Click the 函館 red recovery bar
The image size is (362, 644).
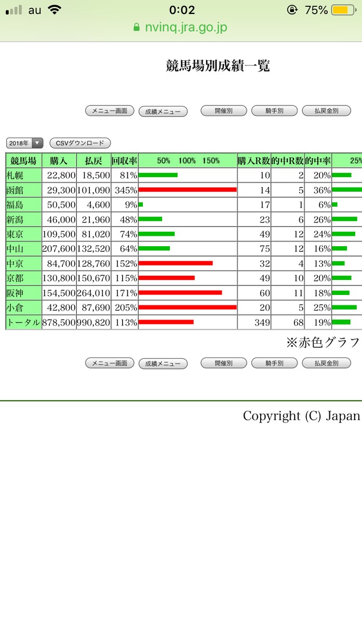187,190
